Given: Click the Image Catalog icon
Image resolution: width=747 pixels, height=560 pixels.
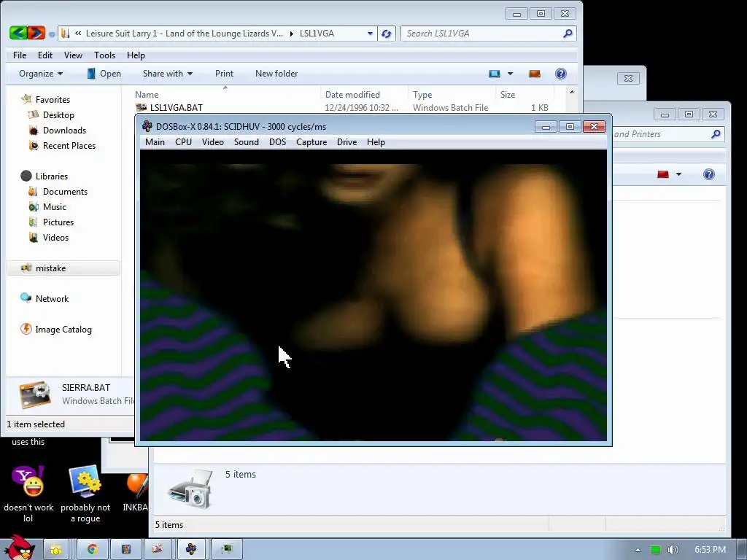Looking at the screenshot, I should (x=26, y=329).
